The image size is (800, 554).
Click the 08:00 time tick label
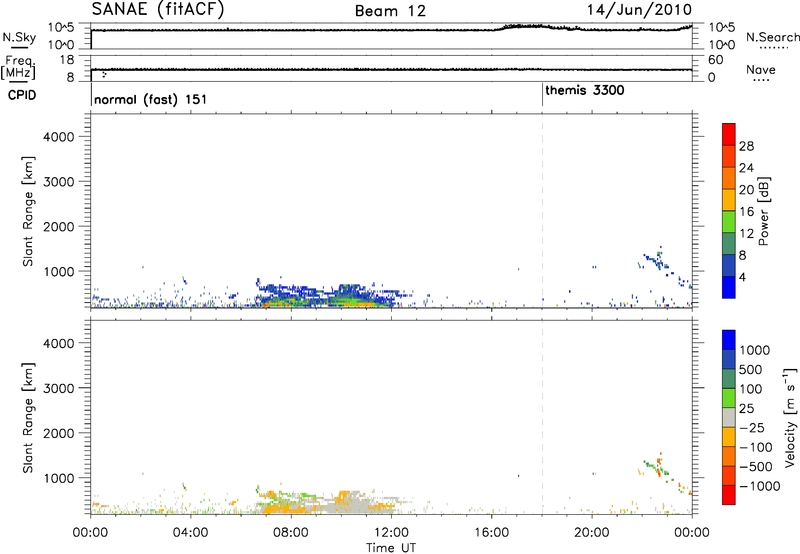click(x=291, y=533)
